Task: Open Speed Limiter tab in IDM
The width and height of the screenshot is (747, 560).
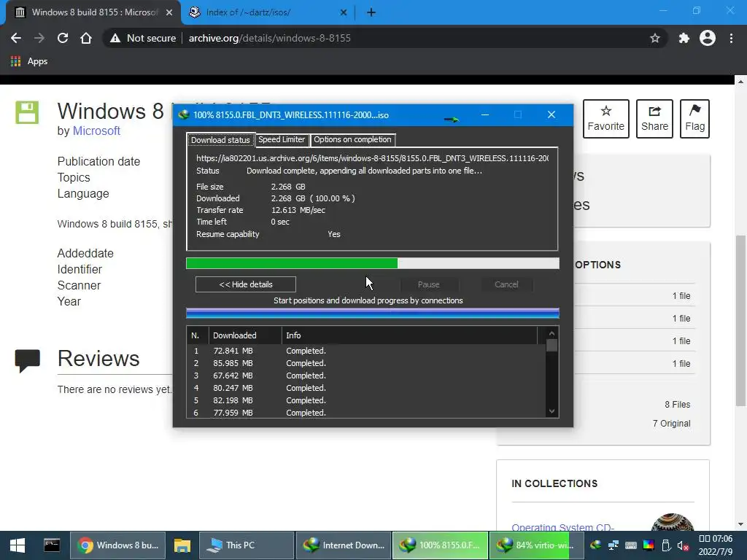Action: [282, 139]
